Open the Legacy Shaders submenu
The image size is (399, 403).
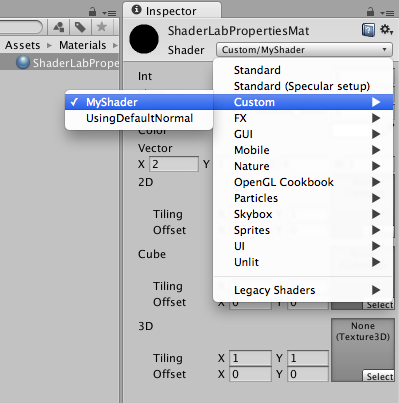[303, 290]
